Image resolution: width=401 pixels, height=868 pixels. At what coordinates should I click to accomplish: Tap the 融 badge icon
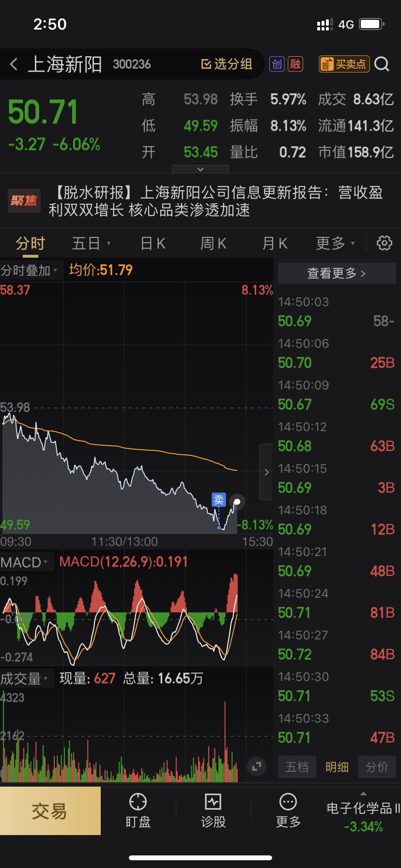295,64
